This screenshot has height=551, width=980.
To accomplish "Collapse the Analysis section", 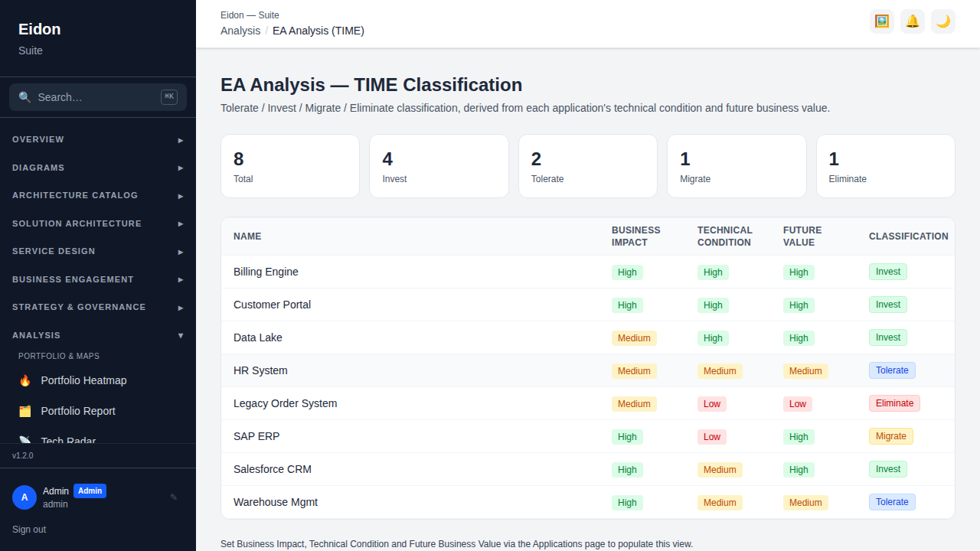I will click(x=98, y=335).
